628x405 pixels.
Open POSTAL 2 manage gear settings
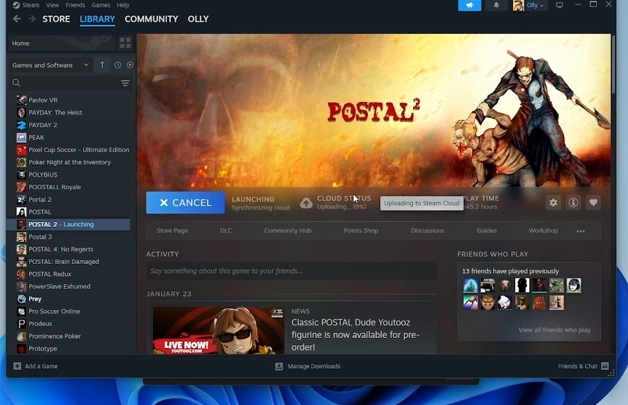pyautogui.click(x=553, y=203)
